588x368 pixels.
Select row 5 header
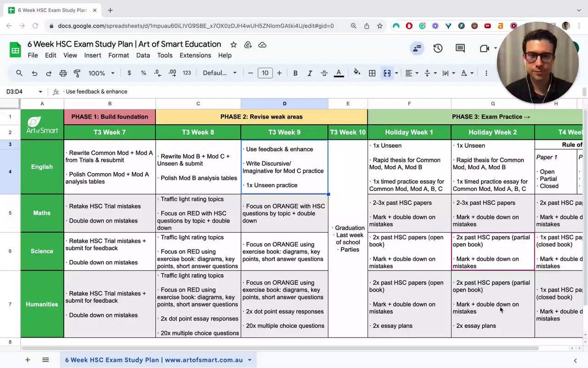click(x=10, y=213)
